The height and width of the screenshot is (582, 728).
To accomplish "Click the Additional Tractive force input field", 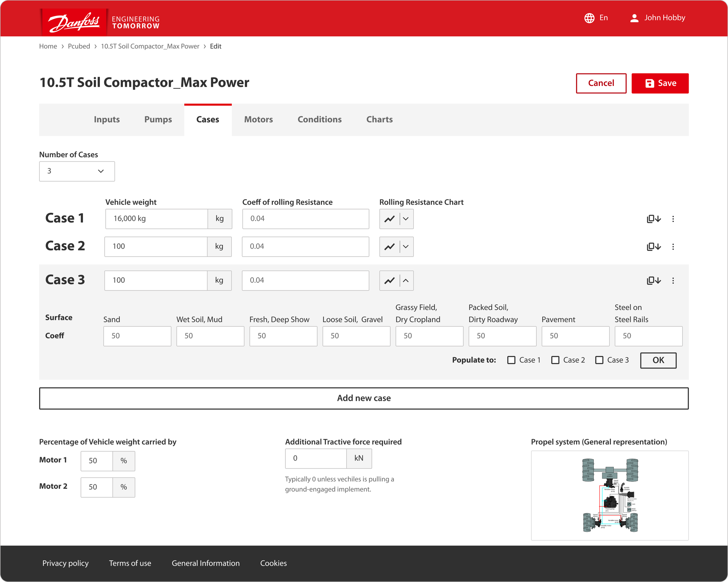I will (x=316, y=458).
